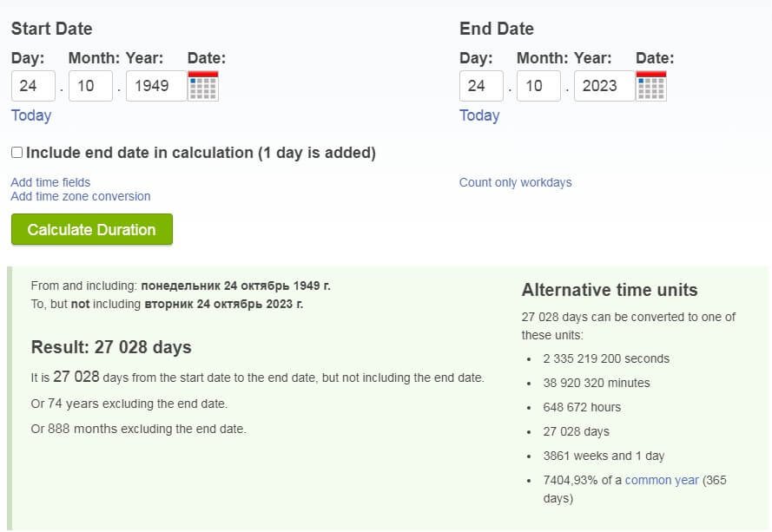Focus the Start Date month field
This screenshot has width=772, height=532.
pyautogui.click(x=90, y=86)
